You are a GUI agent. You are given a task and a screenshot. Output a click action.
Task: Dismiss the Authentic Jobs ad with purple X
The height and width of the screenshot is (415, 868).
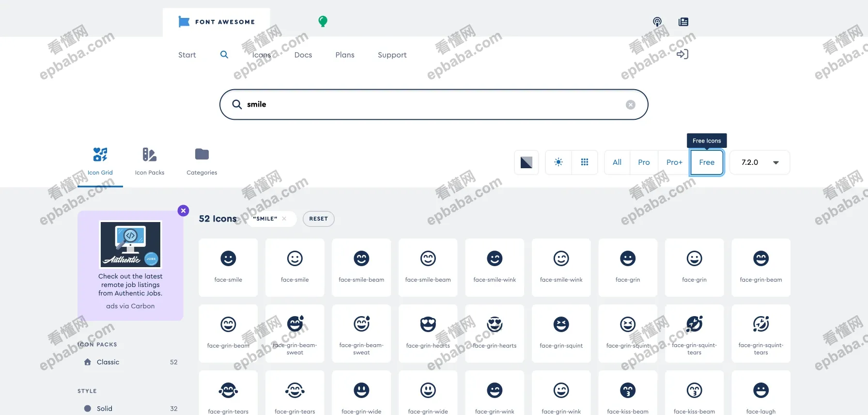coord(183,210)
